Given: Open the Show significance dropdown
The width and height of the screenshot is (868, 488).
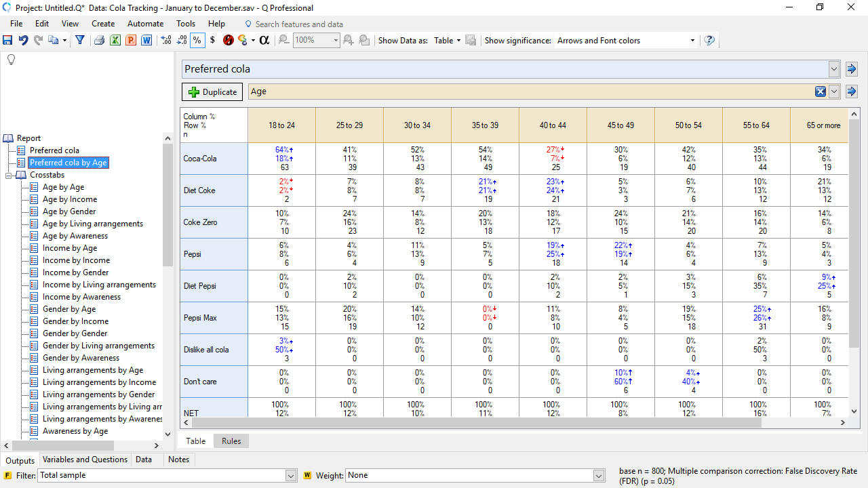Looking at the screenshot, I should [692, 41].
